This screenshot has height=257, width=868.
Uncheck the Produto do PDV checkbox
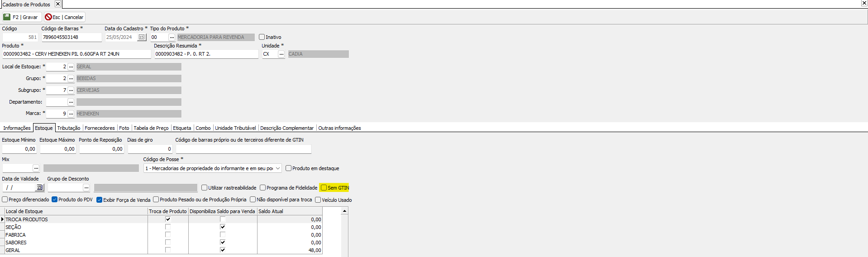coord(54,200)
